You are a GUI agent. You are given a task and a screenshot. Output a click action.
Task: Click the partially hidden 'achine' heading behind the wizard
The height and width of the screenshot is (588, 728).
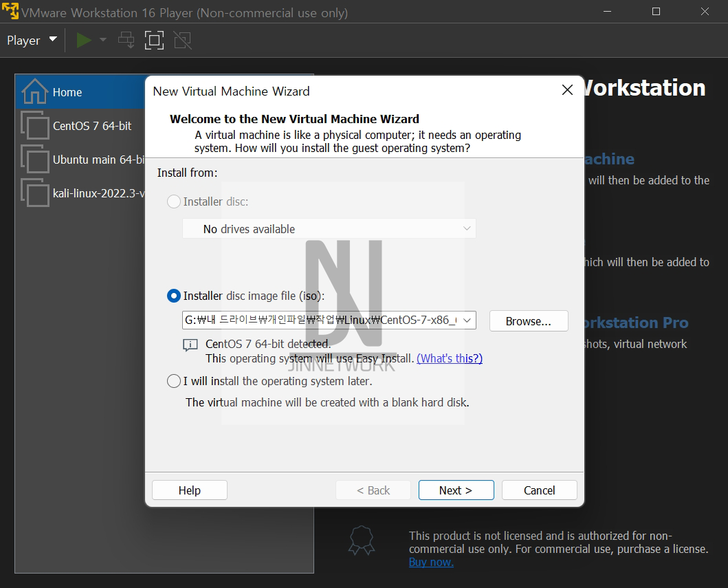click(x=609, y=159)
